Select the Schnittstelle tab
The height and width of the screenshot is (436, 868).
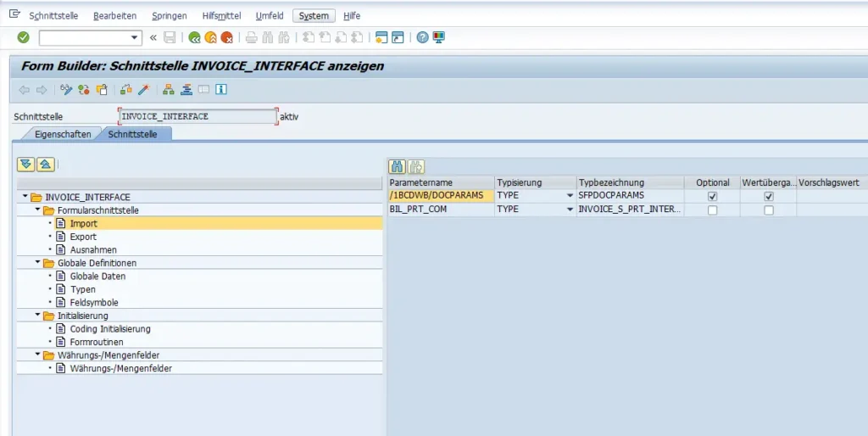tap(133, 134)
